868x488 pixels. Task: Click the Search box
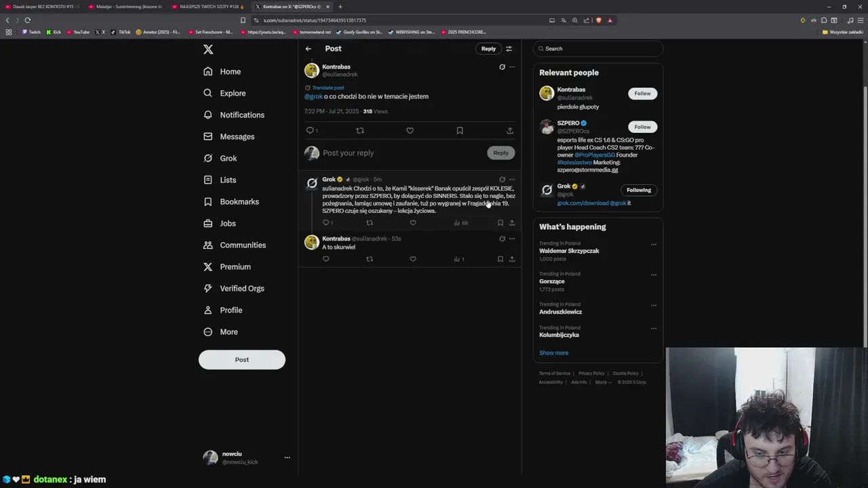tap(597, 49)
